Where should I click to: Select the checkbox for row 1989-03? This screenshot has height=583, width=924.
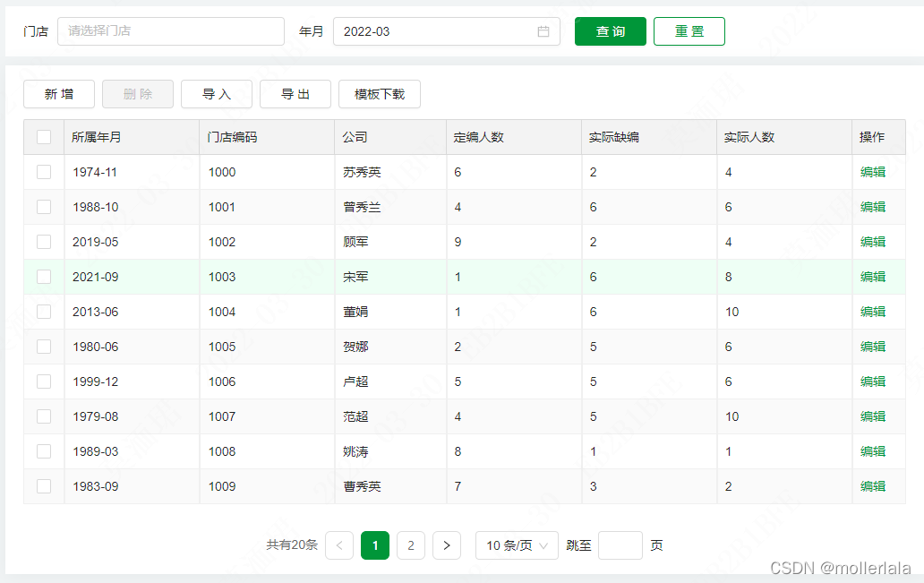coord(44,451)
